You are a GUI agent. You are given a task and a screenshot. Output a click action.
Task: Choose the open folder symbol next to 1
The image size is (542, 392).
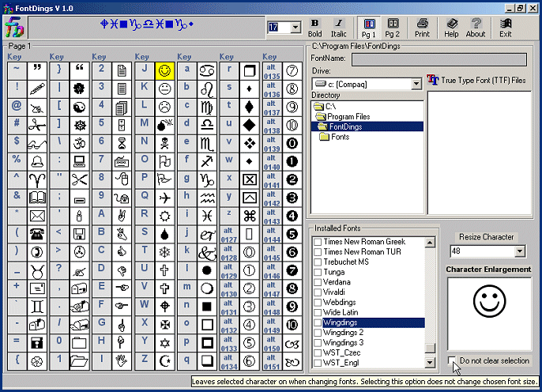(x=79, y=361)
